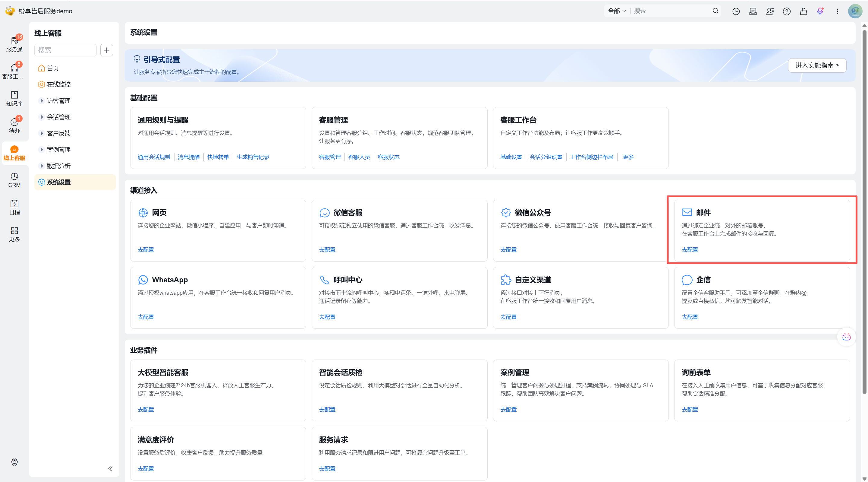The height and width of the screenshot is (482, 868).
Task: Open the 快捷转单 link
Action: pos(218,157)
